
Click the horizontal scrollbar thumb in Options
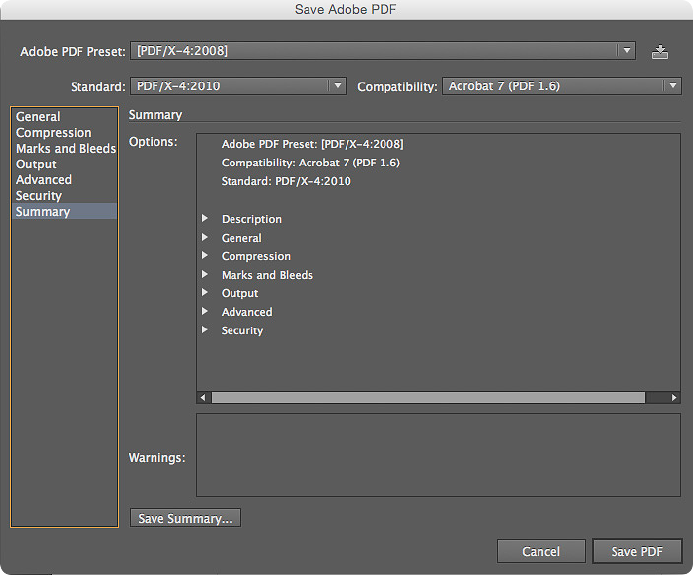[428, 397]
